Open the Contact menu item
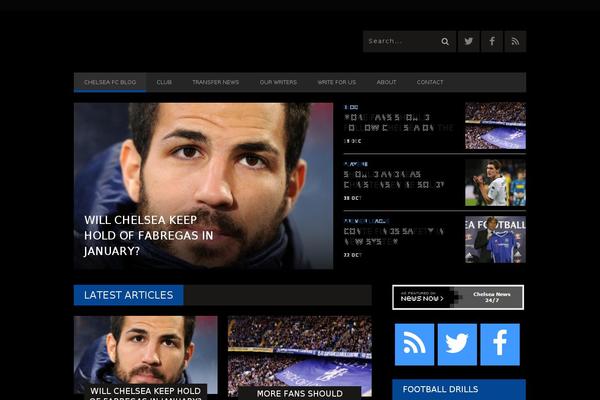The image size is (600, 400). click(430, 82)
